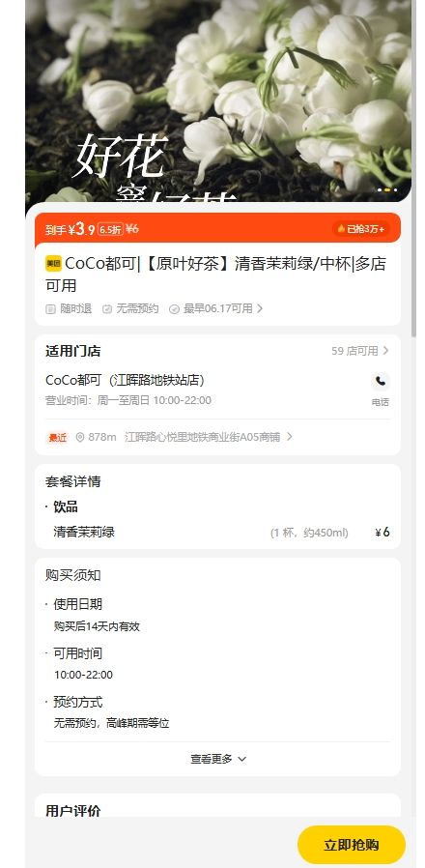Click the 随时退 refund icon
This screenshot has width=425, height=868.
[x=50, y=309]
